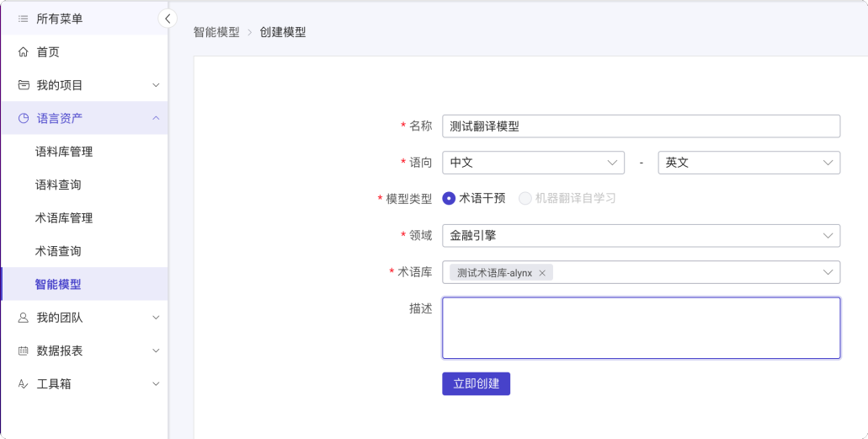
Task: Select the 机器翻译自学习 radio option
Action: point(525,198)
